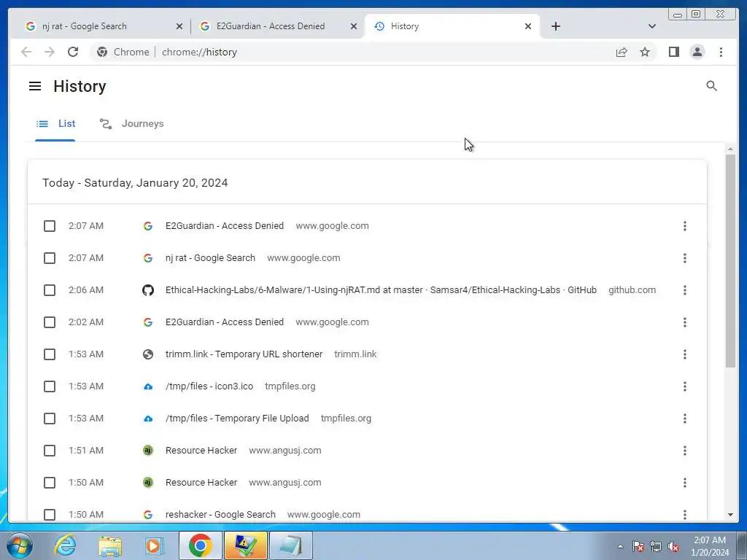
Task: Open actions menu for Temporary File Upload entry
Action: [684, 419]
